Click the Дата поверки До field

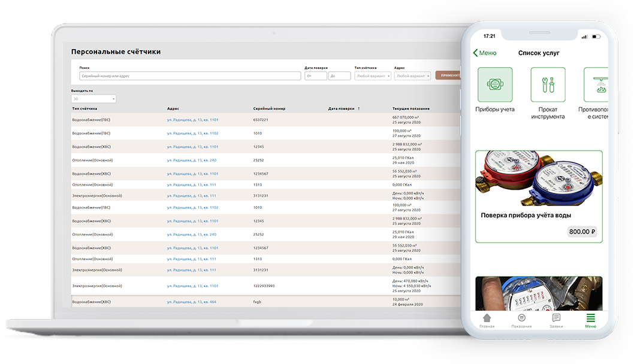(x=339, y=76)
